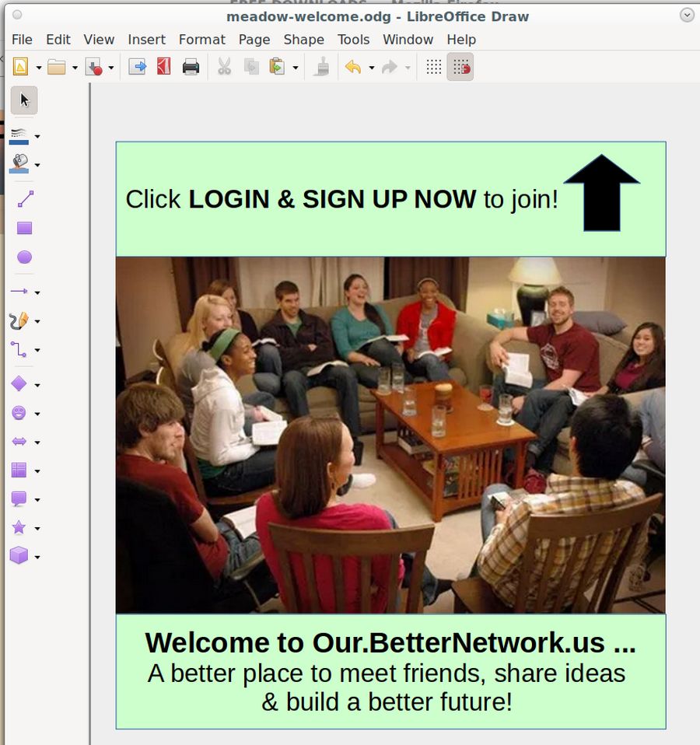The height and width of the screenshot is (745, 700).
Task: Click the Export icon with blue arrow
Action: [138, 68]
